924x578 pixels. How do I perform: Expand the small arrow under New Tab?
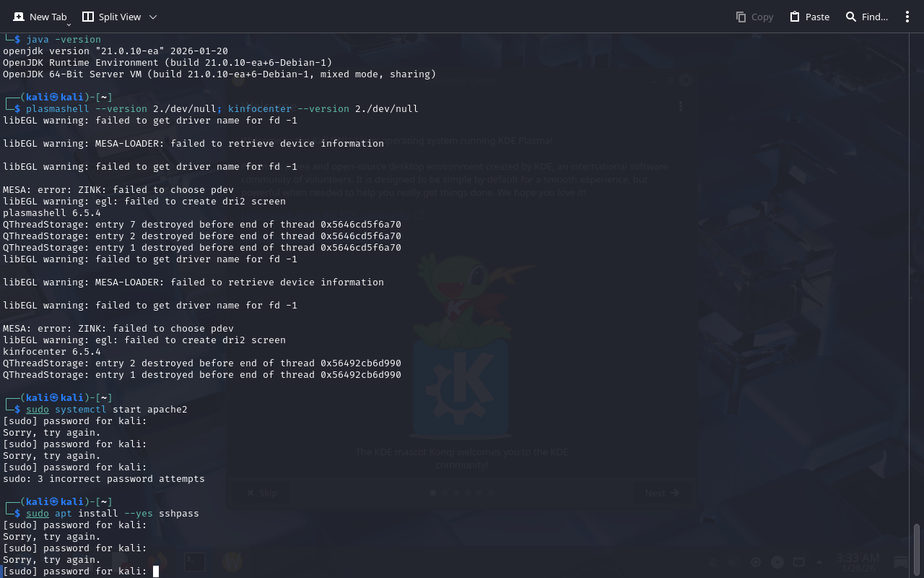pyautogui.click(x=69, y=25)
